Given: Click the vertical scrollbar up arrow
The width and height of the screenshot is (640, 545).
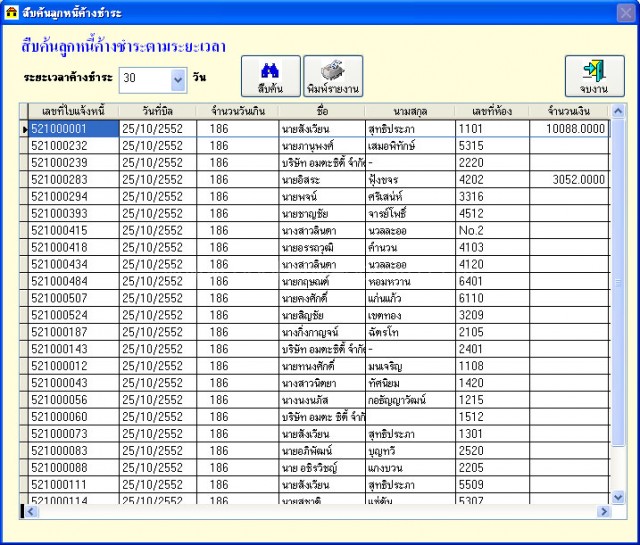Looking at the screenshot, I should pos(618,111).
